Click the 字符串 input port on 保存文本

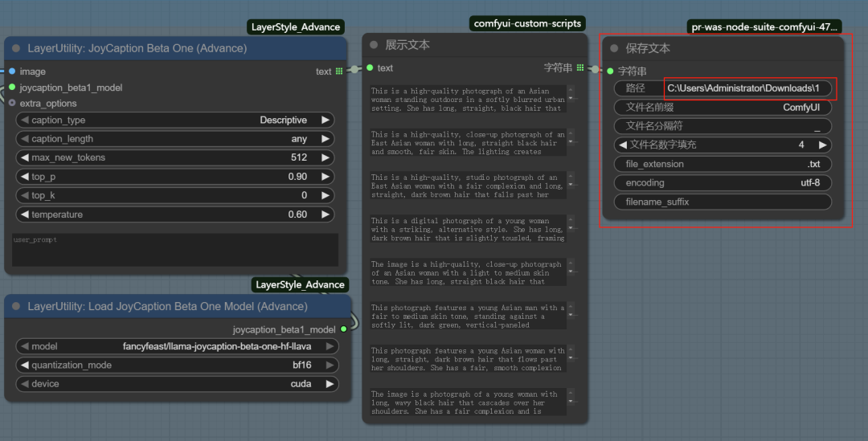[x=610, y=71]
